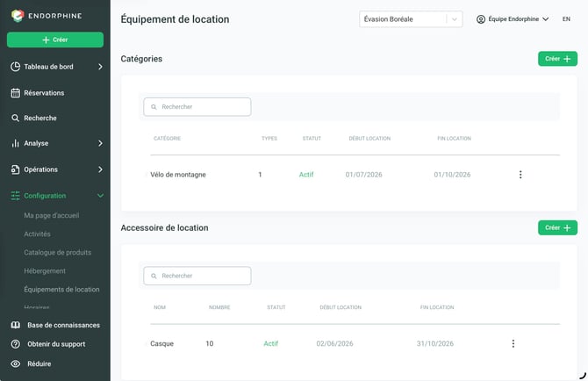Click the Évasion Boréale dropdown arrow
The image size is (588, 381).
coord(454,19)
